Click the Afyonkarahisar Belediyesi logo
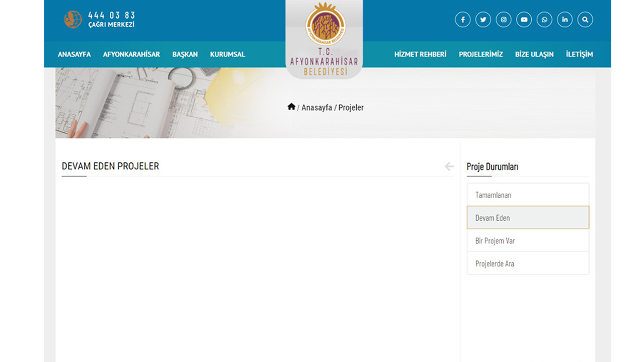644x362 pixels. (x=324, y=39)
